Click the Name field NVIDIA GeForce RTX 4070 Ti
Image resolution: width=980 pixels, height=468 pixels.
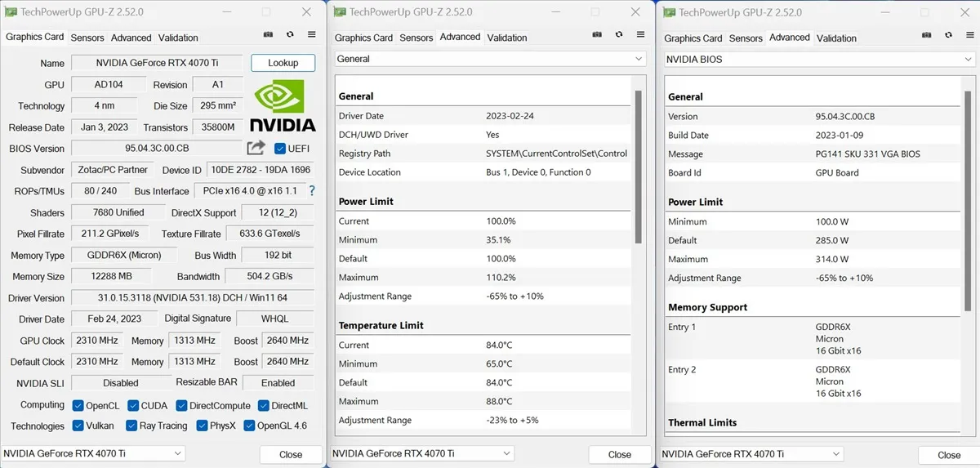pyautogui.click(x=158, y=63)
